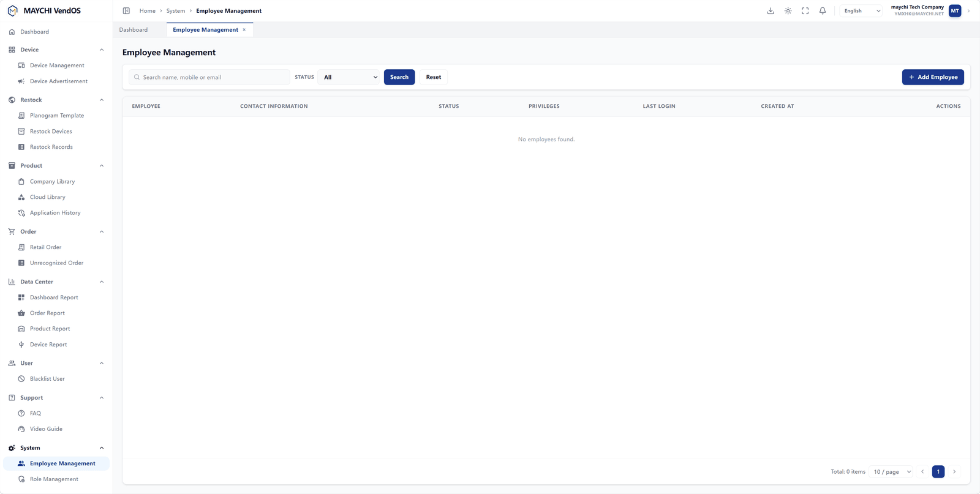
Task: Switch to the Dashboard tab
Action: [x=134, y=30]
